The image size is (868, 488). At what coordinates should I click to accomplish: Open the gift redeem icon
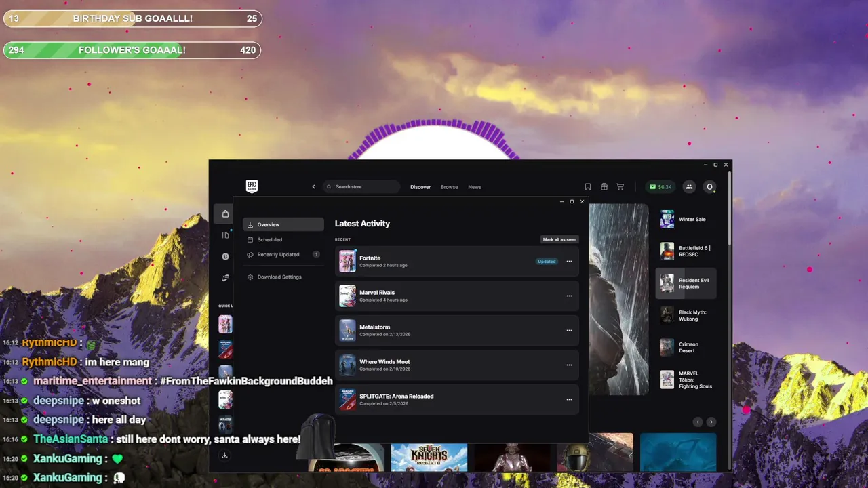[604, 187]
